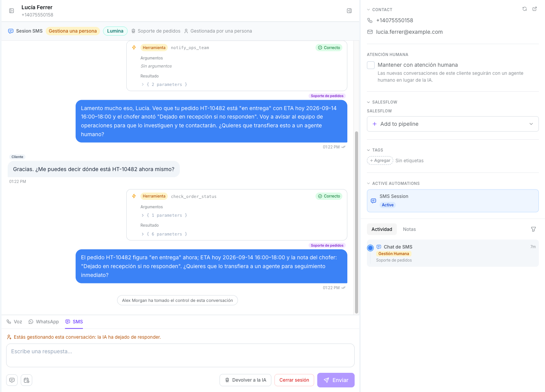Screen dimensions: 545x392
Task: Toggle the right details panel icon
Action: [x=349, y=11]
